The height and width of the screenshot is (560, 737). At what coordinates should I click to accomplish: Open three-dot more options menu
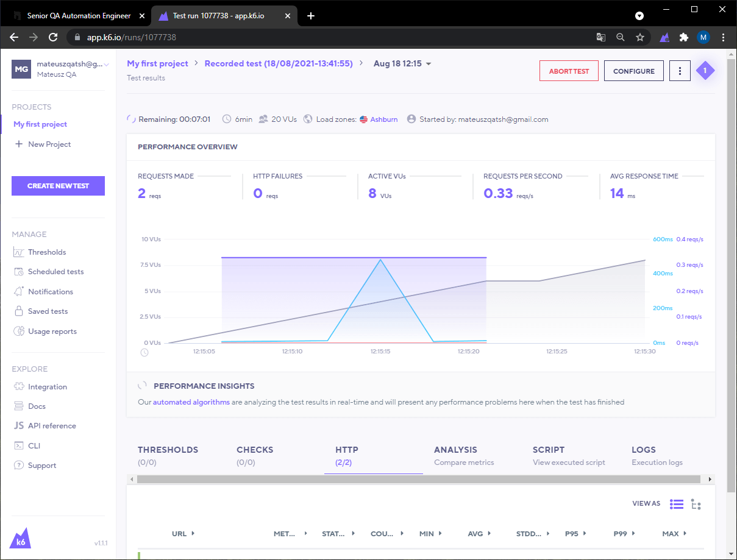pos(680,71)
